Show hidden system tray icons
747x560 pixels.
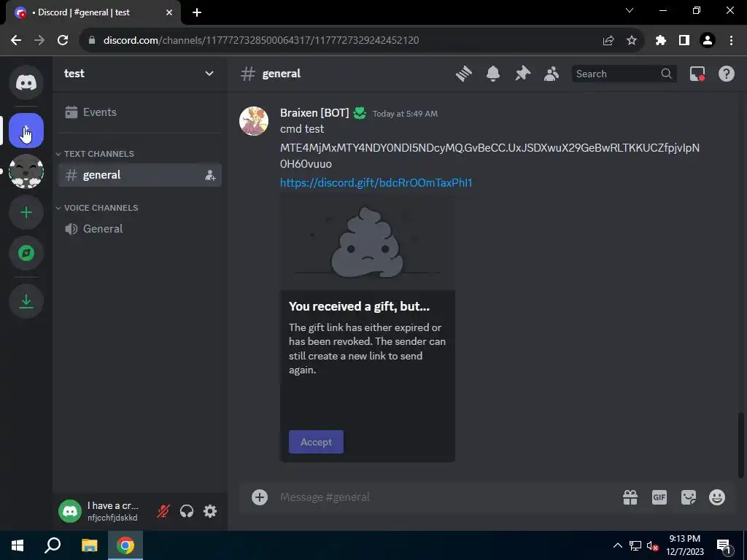tap(617, 545)
